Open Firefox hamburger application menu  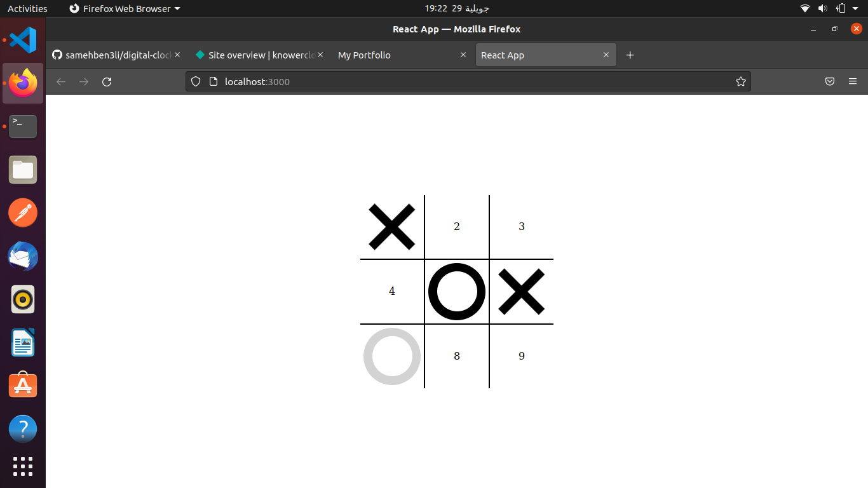(853, 81)
